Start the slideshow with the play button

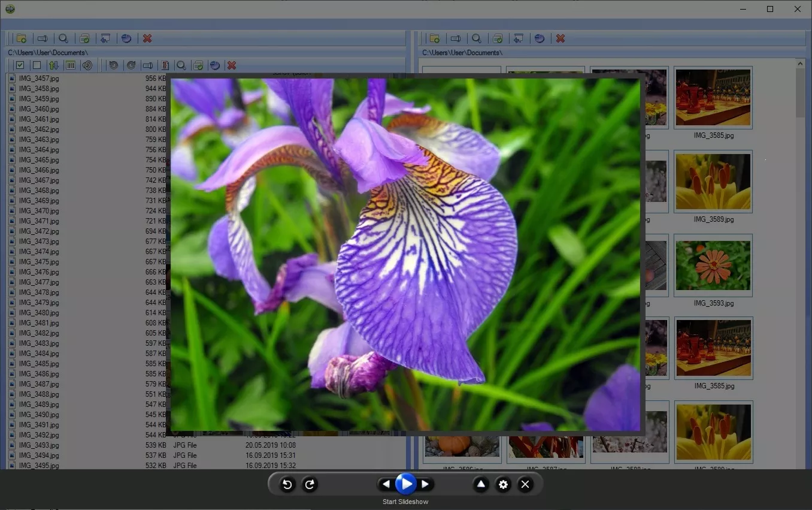(406, 484)
